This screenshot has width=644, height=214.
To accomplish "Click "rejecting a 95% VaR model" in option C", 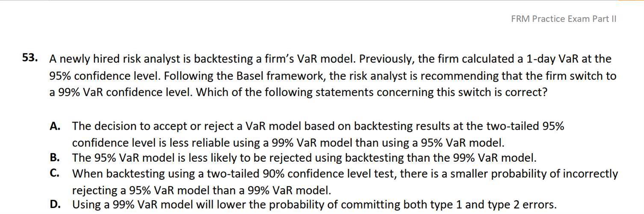I will tap(136, 190).
